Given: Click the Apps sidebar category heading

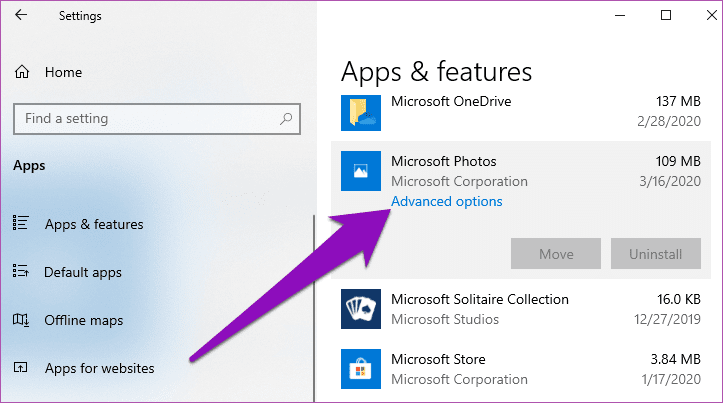Looking at the screenshot, I should (29, 166).
